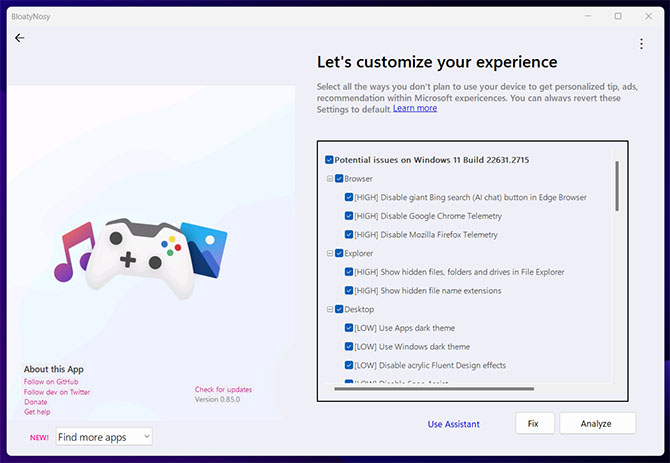
Task: Toggle the Explorer category checkbox
Action: (x=339, y=253)
